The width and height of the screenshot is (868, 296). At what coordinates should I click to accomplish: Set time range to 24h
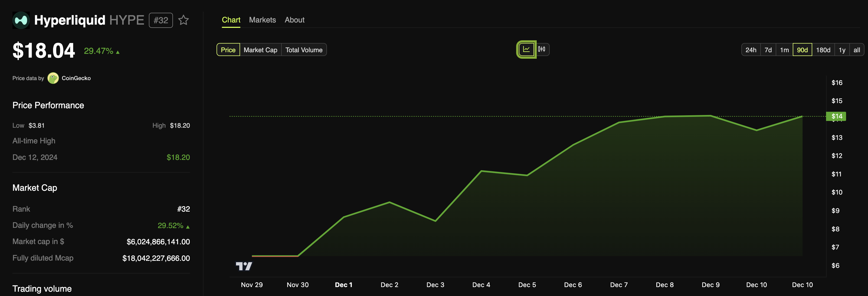coord(751,50)
